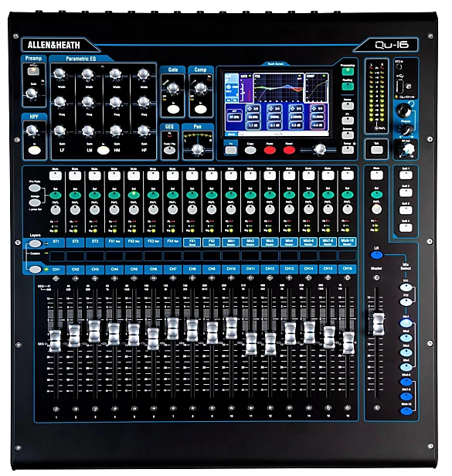Select FX1 in the Mix Select column

406,287
